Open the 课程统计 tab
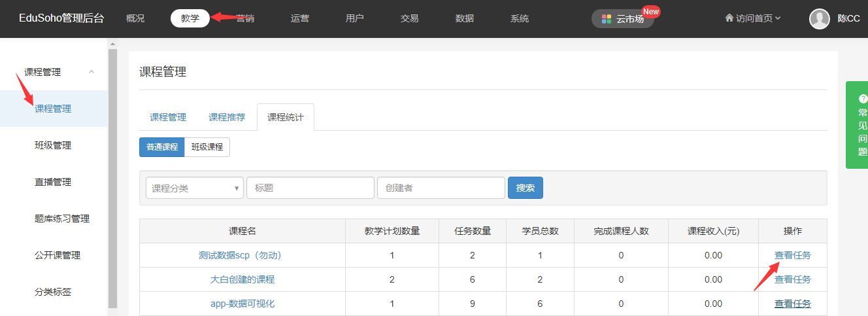 [285, 117]
